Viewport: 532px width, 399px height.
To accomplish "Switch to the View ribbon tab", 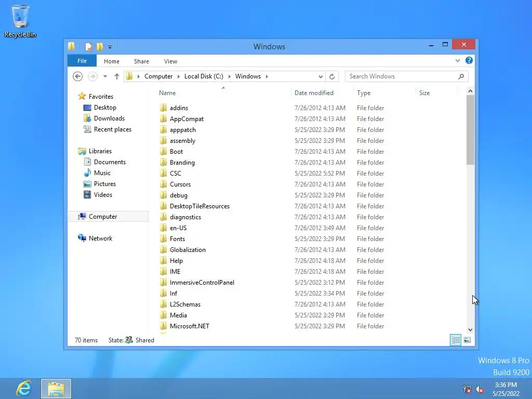I will 170,61.
